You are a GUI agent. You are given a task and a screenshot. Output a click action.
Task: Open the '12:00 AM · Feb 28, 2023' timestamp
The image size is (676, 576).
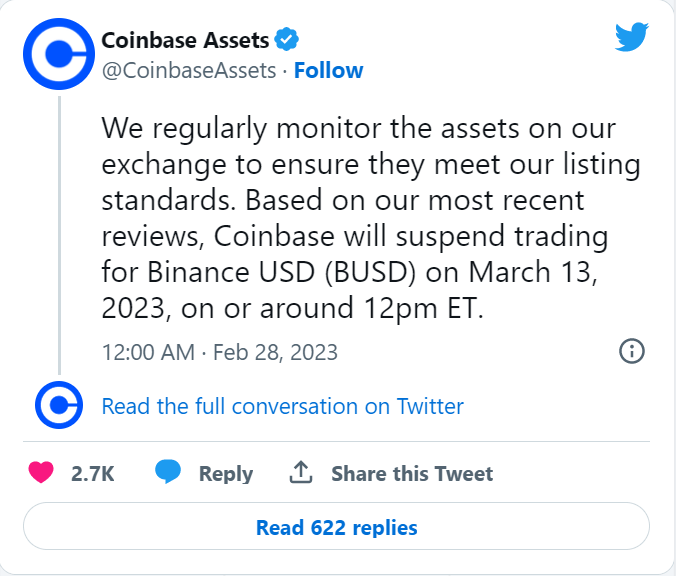pos(220,352)
